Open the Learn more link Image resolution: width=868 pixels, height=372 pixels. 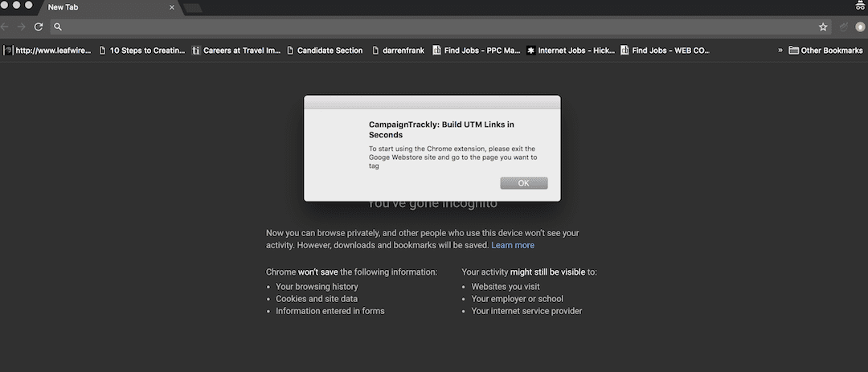coord(513,245)
